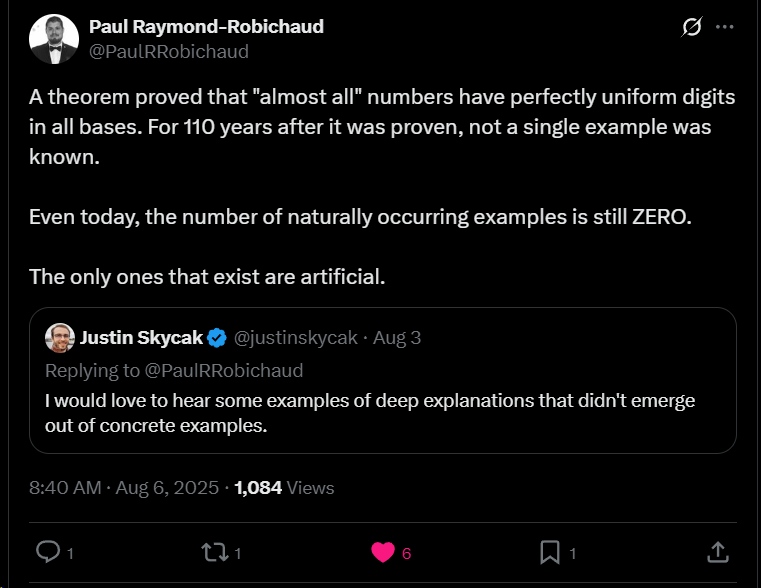The image size is (761, 588).
Task: Click the repost arrows icon
Action: click(214, 552)
